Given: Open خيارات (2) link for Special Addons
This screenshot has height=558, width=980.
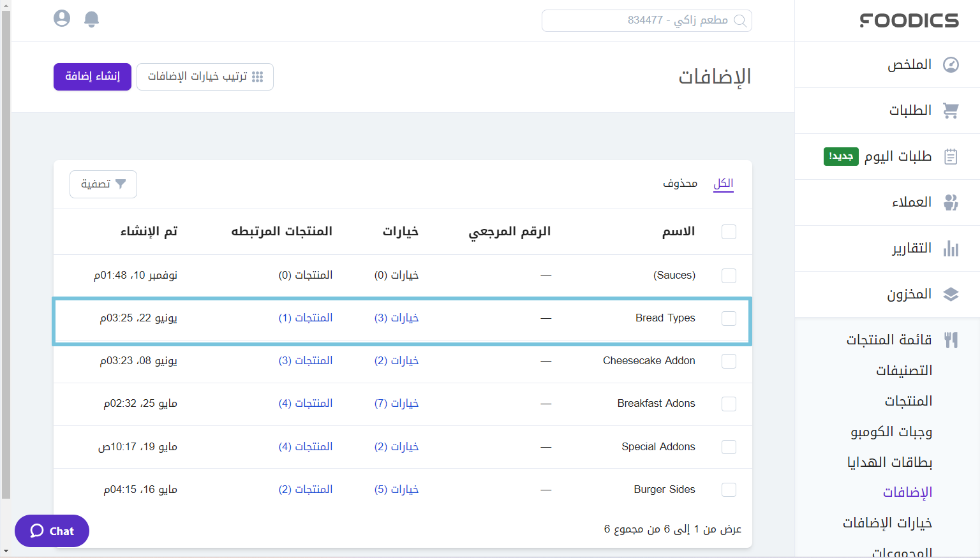Looking at the screenshot, I should [396, 447].
